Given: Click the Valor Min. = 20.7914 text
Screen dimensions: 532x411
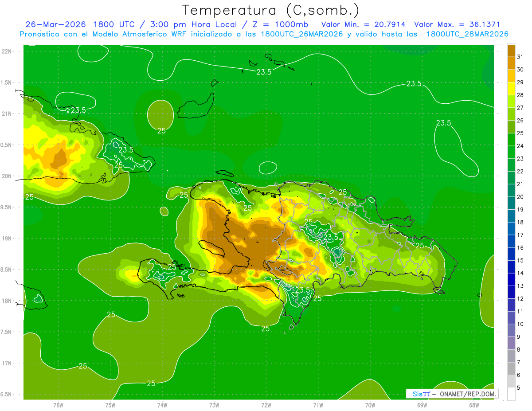Looking at the screenshot, I should tap(364, 24).
